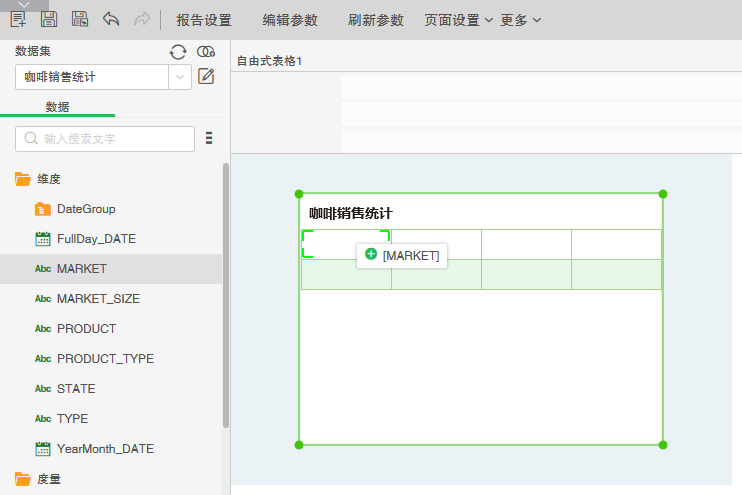Click the 刷新参数 button
Viewport: 742px width, 495px height.
[376, 20]
